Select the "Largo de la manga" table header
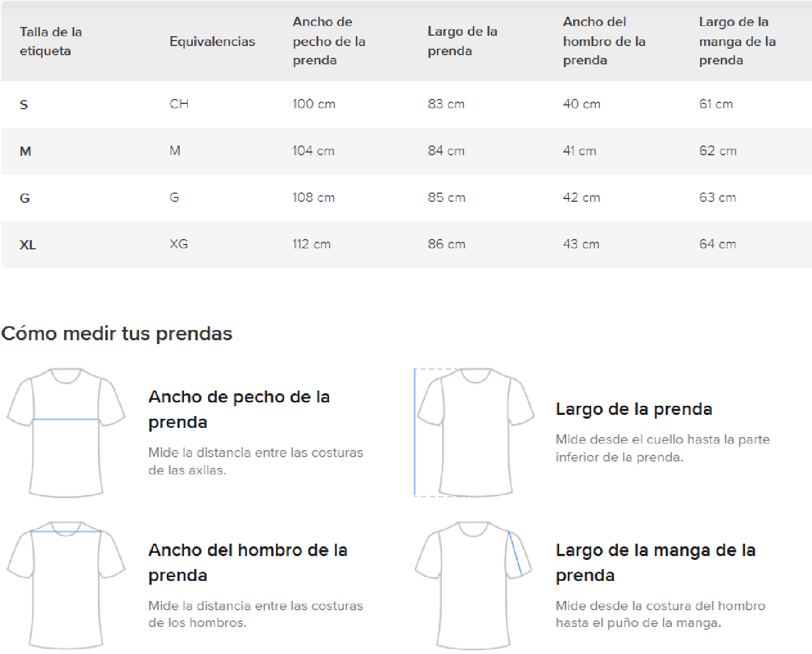The height and width of the screenshot is (654, 812). (x=737, y=41)
